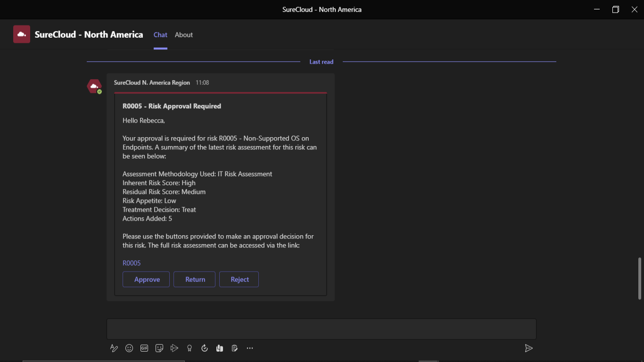Open the R0005 risk assessment link
This screenshot has width=644, height=362.
[132, 263]
